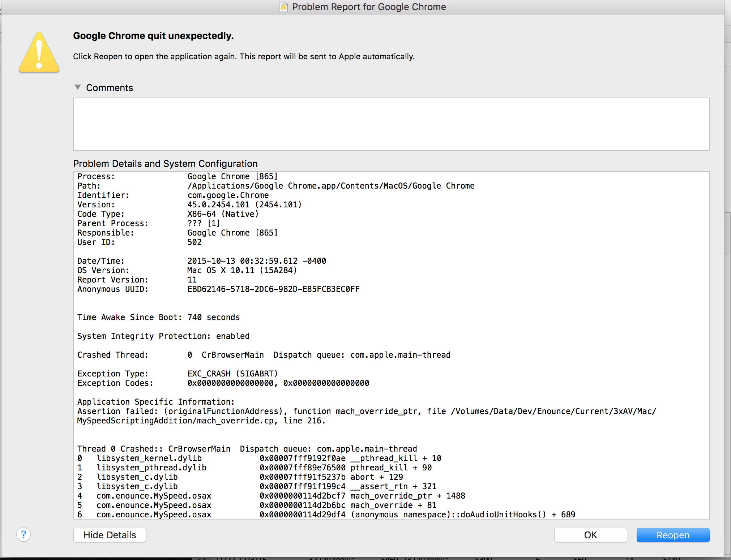The width and height of the screenshot is (731, 560).
Task: Click the large yellow warning icon
Action: click(39, 52)
